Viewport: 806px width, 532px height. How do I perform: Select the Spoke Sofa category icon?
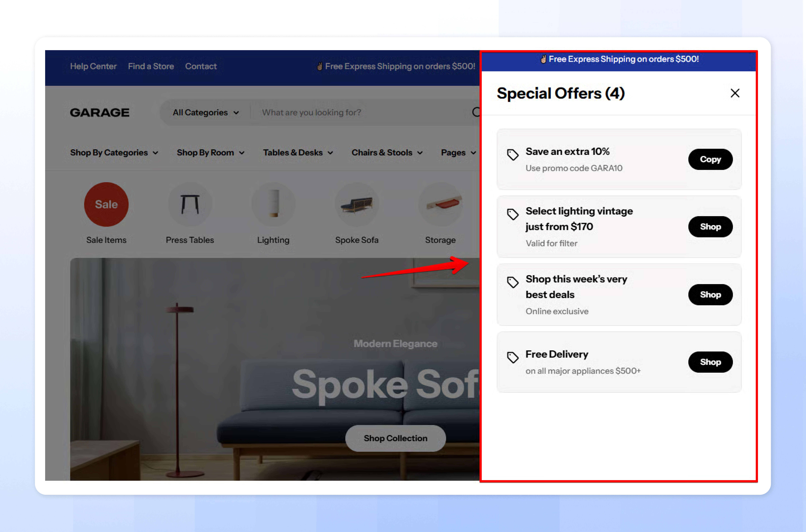click(x=357, y=204)
